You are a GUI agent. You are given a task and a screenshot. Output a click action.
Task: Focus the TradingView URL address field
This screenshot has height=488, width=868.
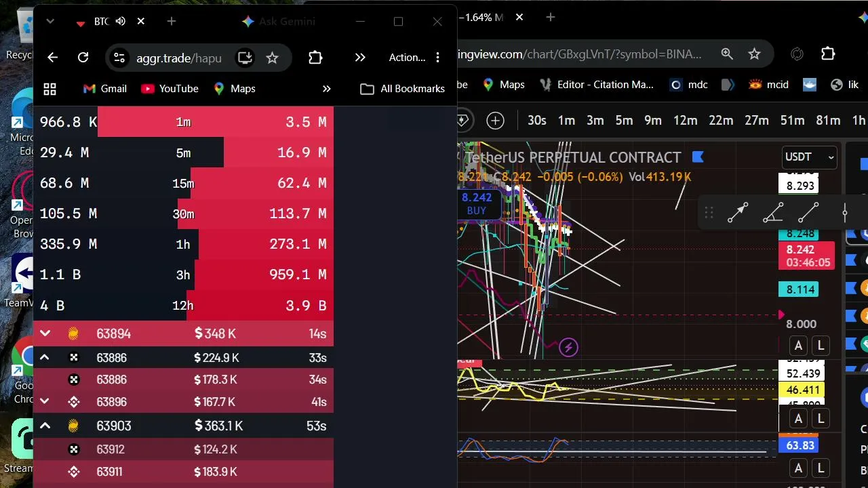(580, 54)
